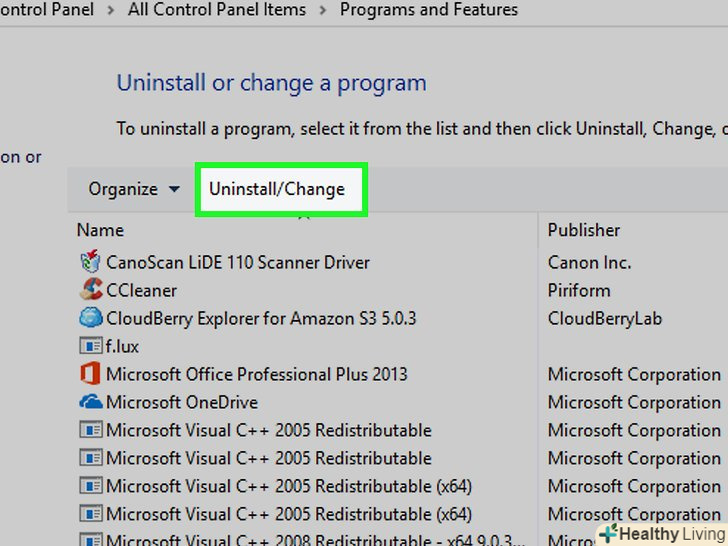The height and width of the screenshot is (546, 728).
Task: Expand breadcrumb arrow after All Control Panel Items
Action: pyautogui.click(x=323, y=11)
